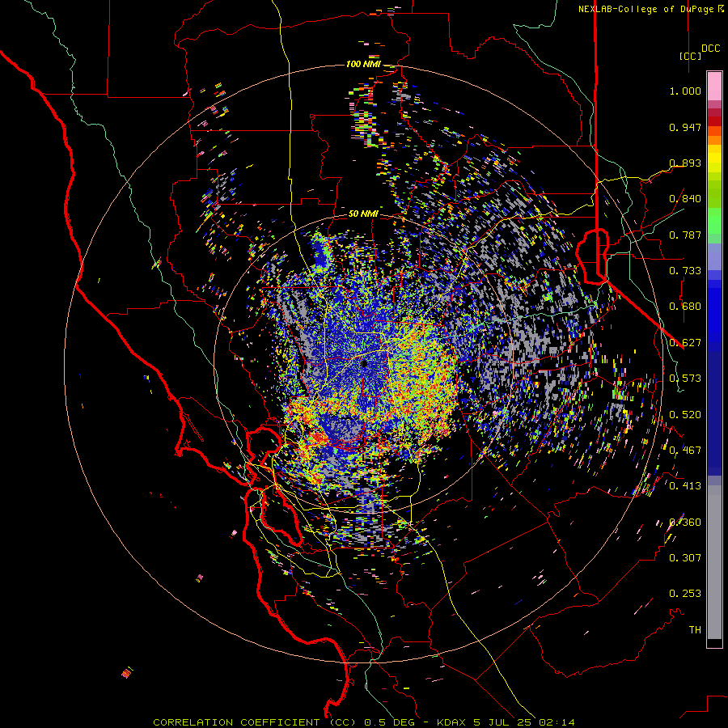
Task: Click the 0.840 scale label
Action: point(685,199)
